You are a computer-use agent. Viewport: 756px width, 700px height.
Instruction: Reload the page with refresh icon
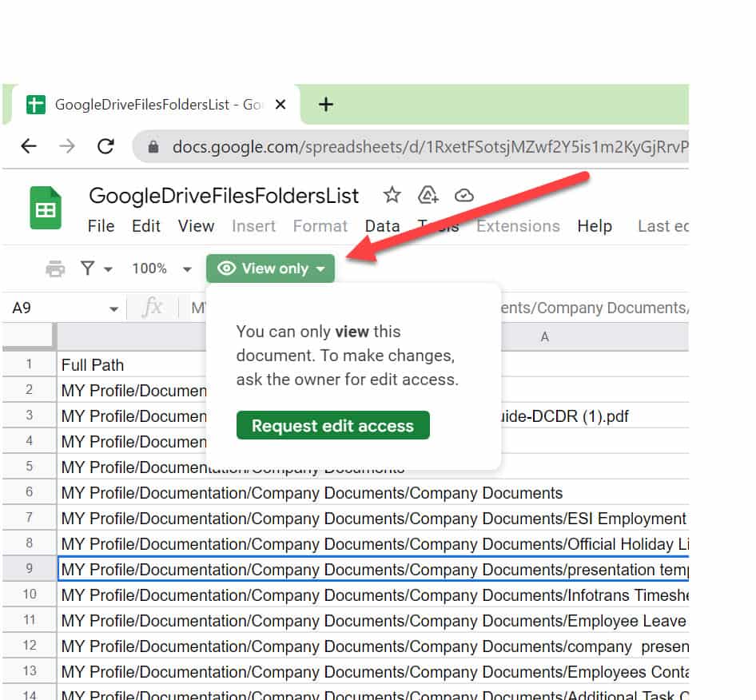[x=105, y=146]
